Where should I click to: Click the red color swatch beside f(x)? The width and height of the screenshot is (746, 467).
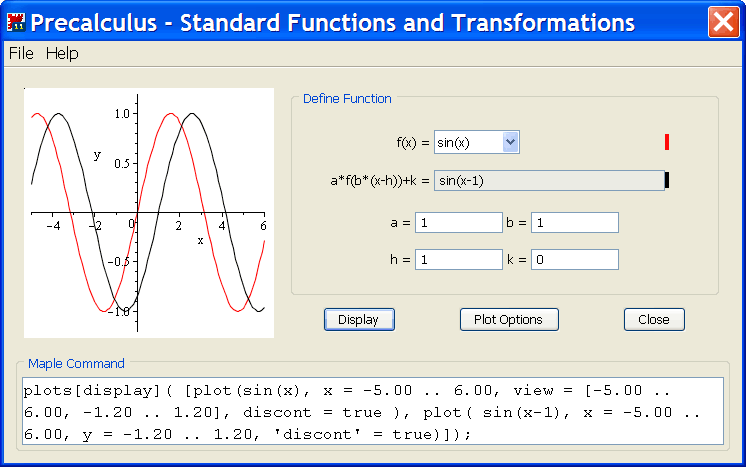(667, 142)
